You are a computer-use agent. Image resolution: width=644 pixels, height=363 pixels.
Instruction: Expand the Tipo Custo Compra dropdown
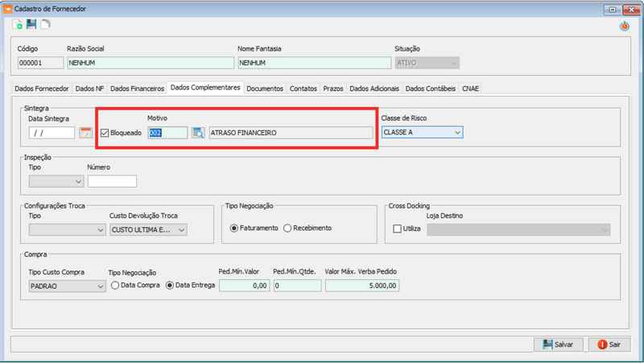[x=100, y=286]
